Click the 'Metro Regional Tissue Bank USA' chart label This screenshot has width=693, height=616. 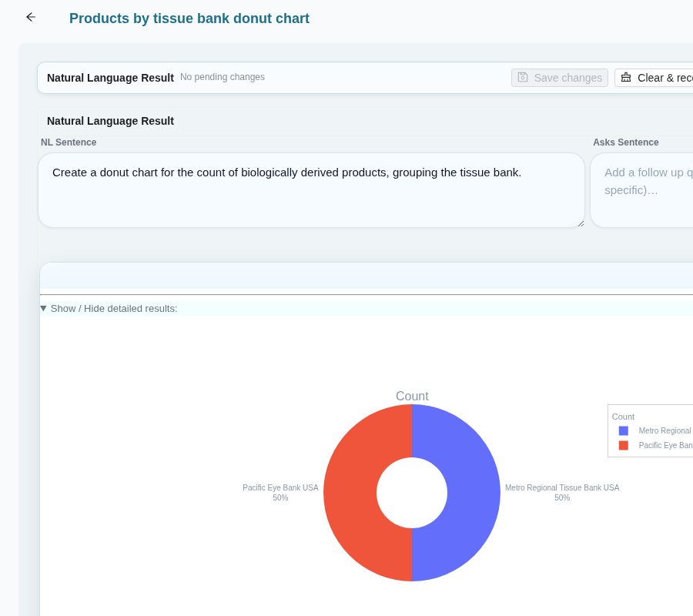point(562,487)
